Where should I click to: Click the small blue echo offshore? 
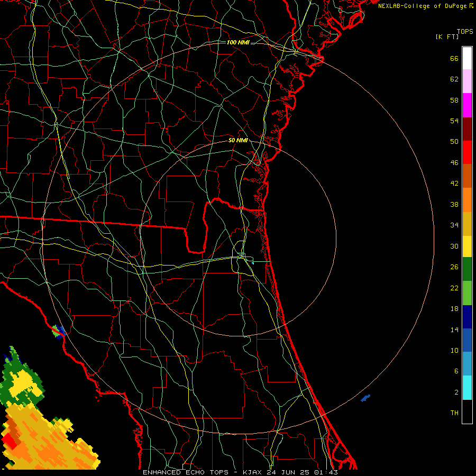tap(365, 398)
